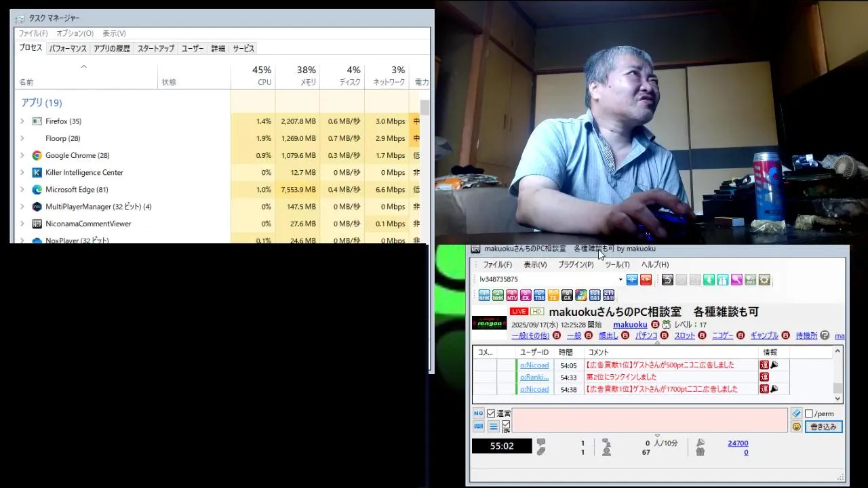Click the rengoa broadcast thumbnail
This screenshot has width=868, height=488.
489,323
